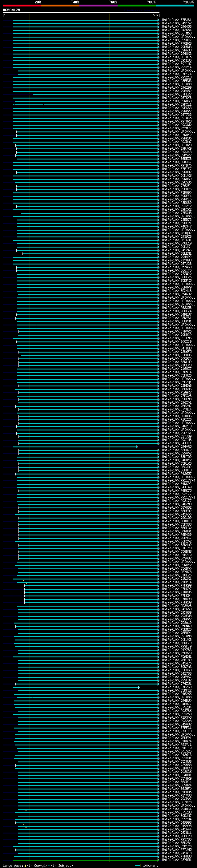Click the UniRef100_B7FL27 label
Image resolution: width=197 pixels, height=868 pixels.
176,94
